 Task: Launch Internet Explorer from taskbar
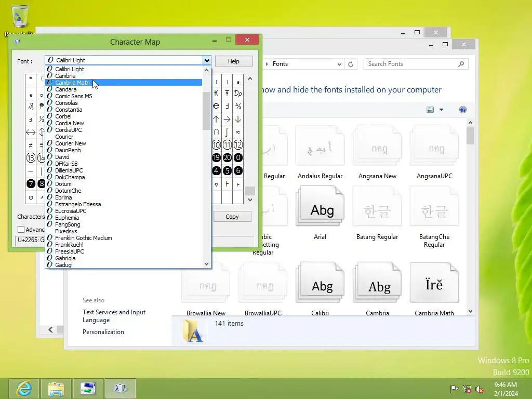[24, 389]
